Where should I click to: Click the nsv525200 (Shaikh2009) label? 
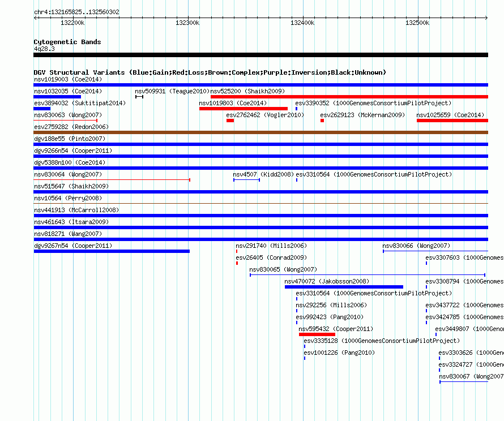(x=247, y=91)
